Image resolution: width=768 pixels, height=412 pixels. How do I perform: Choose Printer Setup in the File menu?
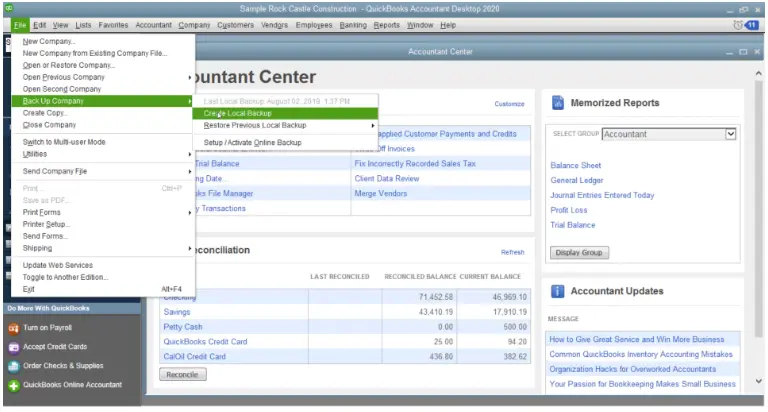pyautogui.click(x=46, y=224)
